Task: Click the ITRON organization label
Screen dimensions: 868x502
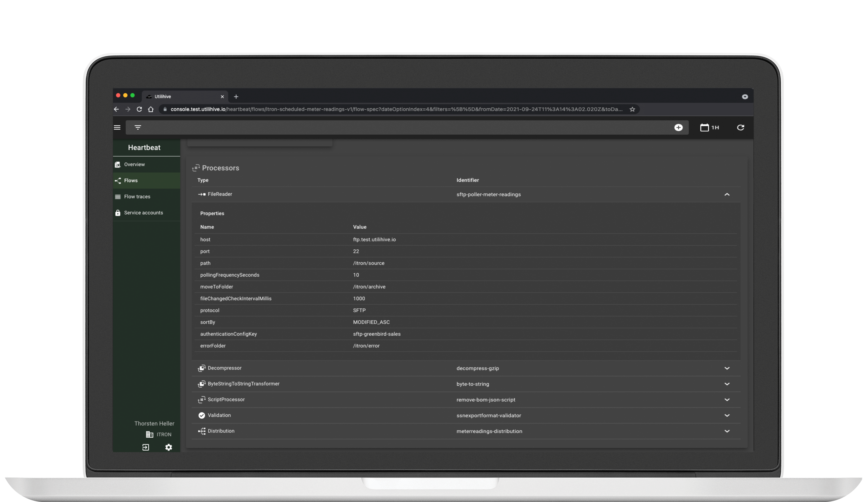Action: [164, 434]
